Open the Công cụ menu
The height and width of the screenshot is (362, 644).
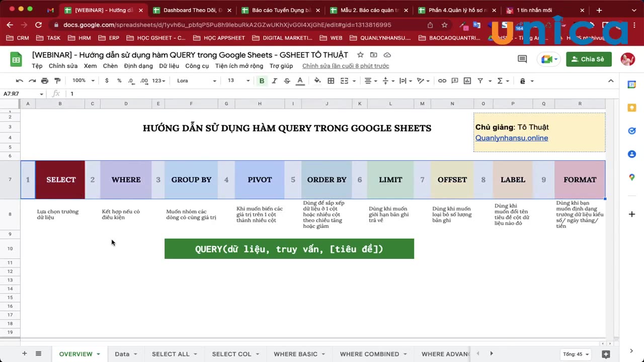pyautogui.click(x=197, y=66)
